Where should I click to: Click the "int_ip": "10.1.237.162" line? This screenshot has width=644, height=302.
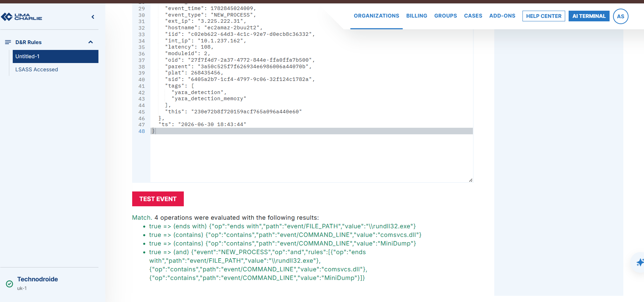tap(205, 41)
